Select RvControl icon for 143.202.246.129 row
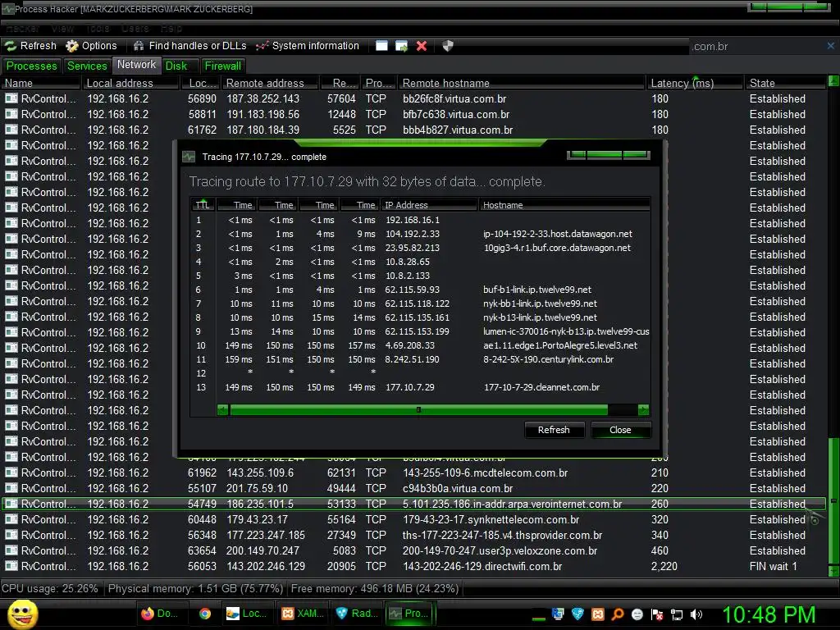Image resolution: width=840 pixels, height=630 pixels. (x=11, y=566)
